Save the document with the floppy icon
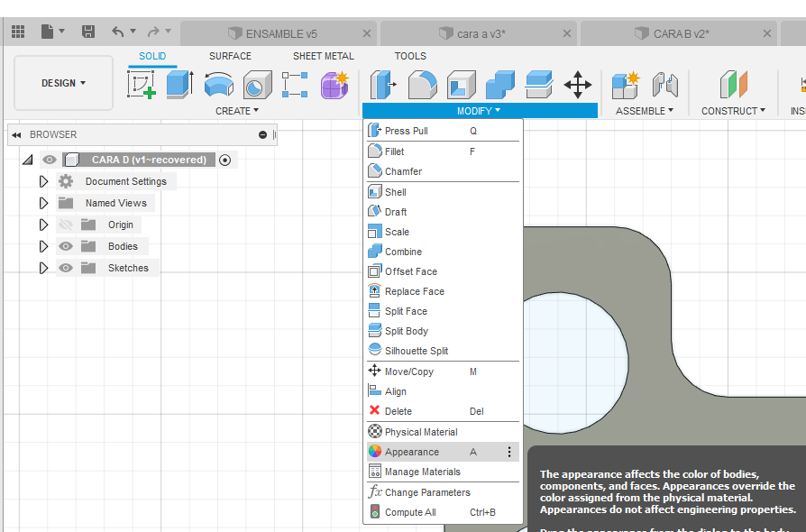 [x=88, y=32]
